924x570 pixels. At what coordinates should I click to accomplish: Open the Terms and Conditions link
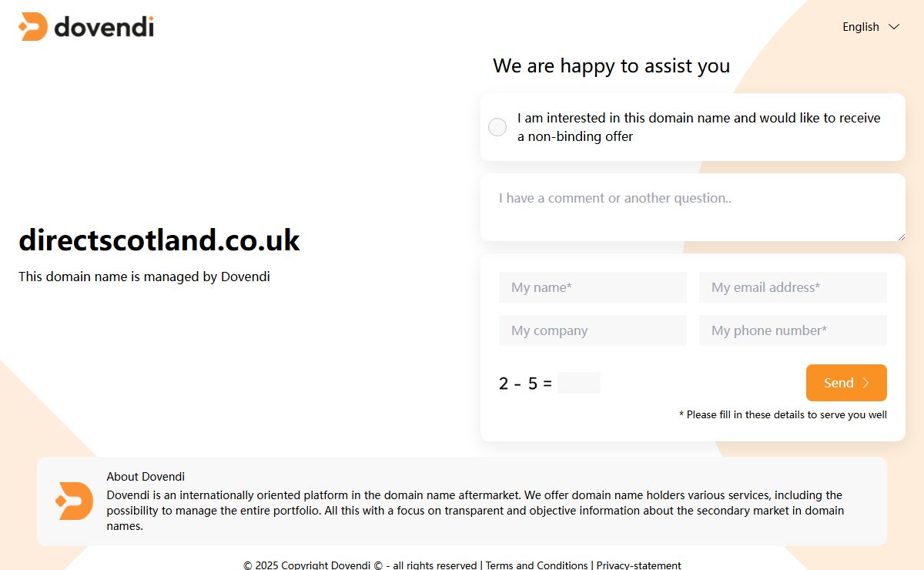coord(537,565)
